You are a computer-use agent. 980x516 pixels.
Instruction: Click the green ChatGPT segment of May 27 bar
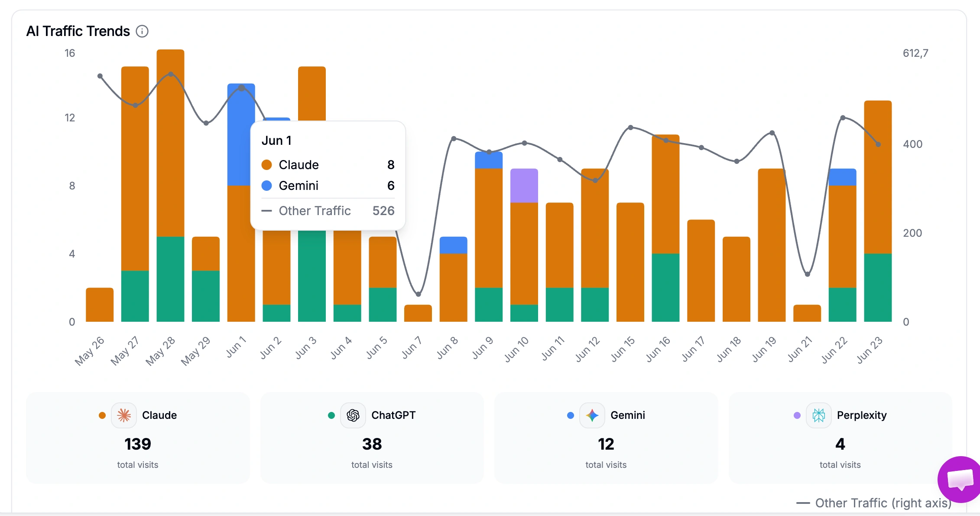coord(135,296)
